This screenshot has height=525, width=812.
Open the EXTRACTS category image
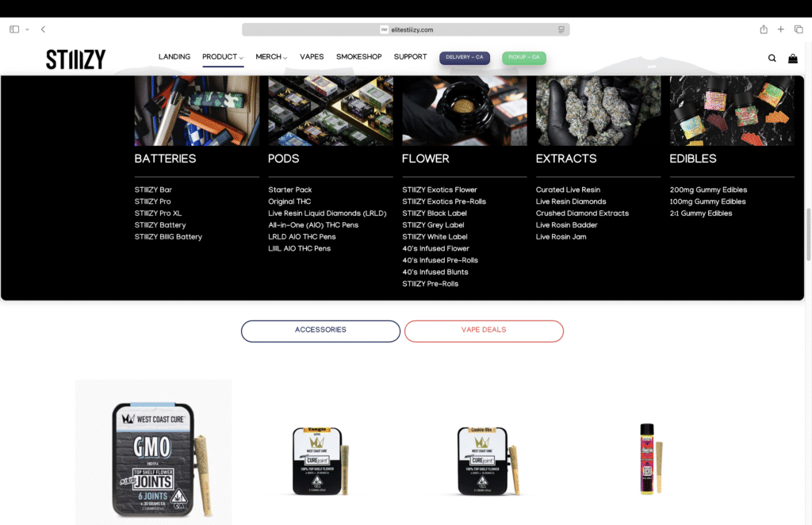click(598, 111)
